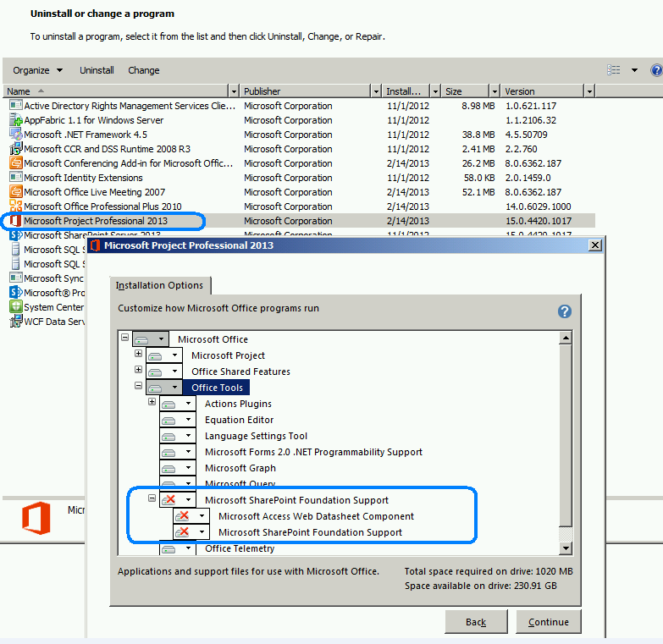Click Microsoft .NET Framework 4.5 icon
The width and height of the screenshot is (663, 644).
(15, 134)
